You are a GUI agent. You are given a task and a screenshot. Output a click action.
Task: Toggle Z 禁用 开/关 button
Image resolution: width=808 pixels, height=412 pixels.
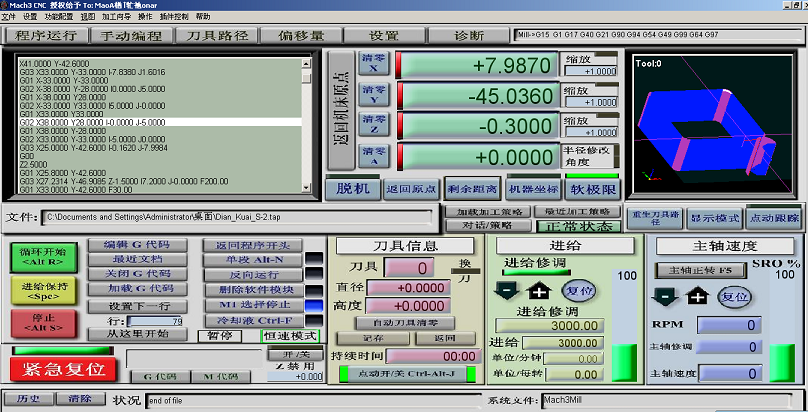coord(294,355)
